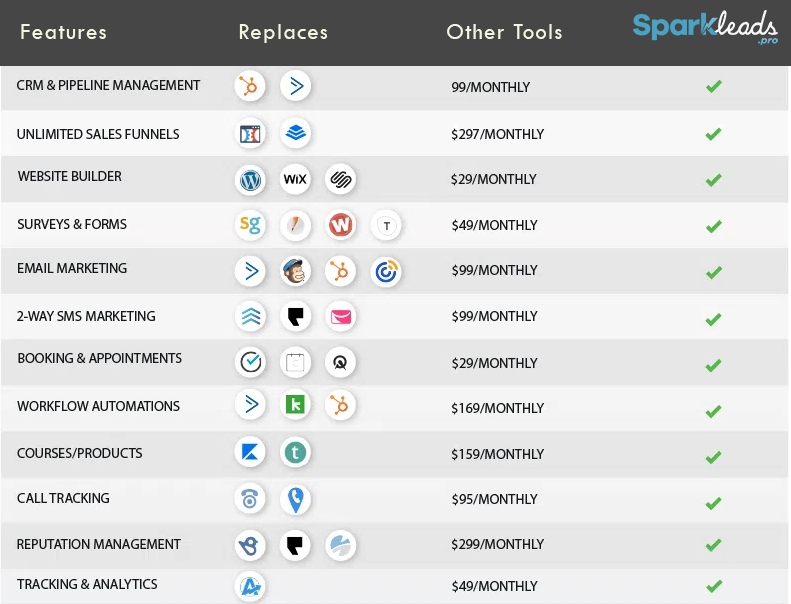
Task: Click the checkmark for CRM & Pipeline Management
Action: click(714, 86)
